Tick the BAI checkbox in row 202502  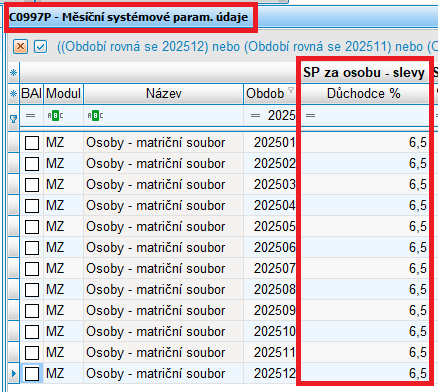click(x=32, y=164)
